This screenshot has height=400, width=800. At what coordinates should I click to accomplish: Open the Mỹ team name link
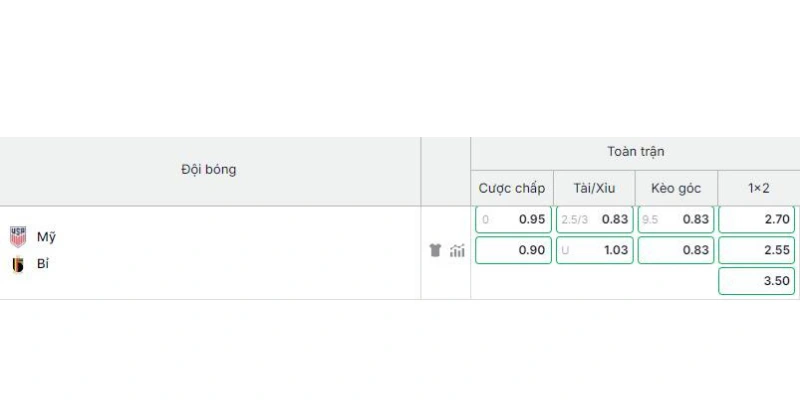[46, 237]
